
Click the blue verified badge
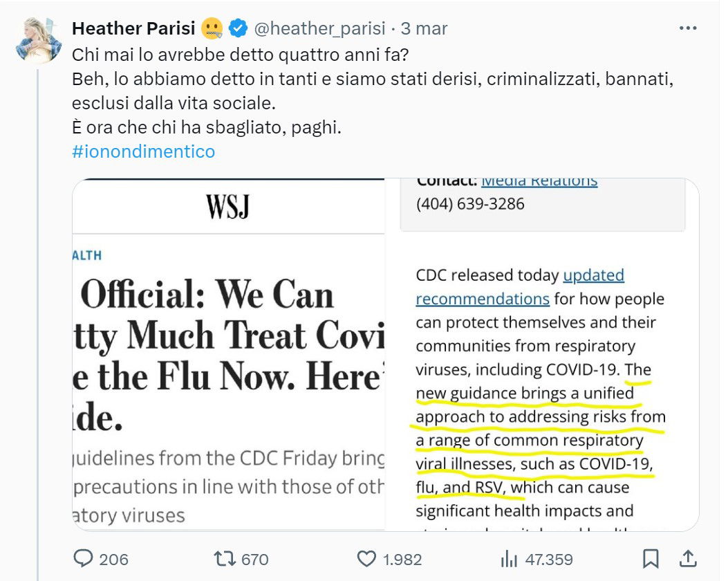[239, 29]
